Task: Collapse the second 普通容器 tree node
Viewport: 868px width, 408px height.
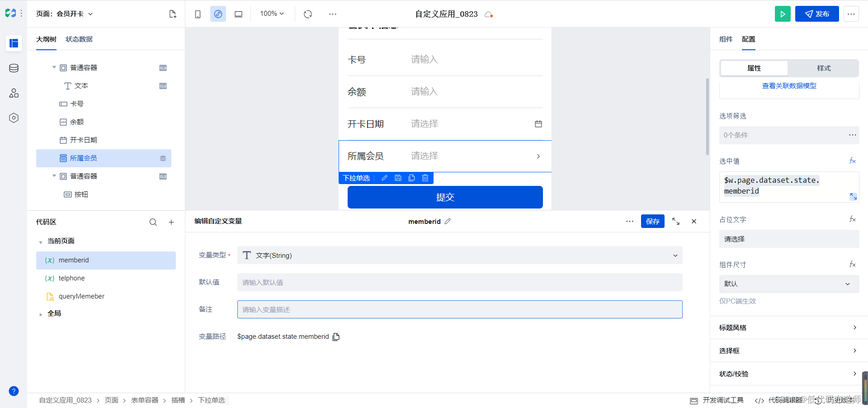Action: (x=54, y=176)
